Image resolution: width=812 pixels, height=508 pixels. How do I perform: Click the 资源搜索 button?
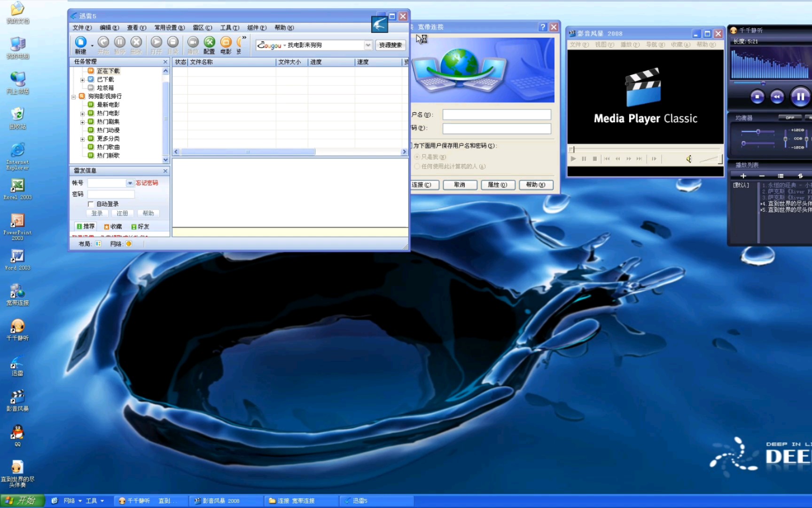(390, 45)
